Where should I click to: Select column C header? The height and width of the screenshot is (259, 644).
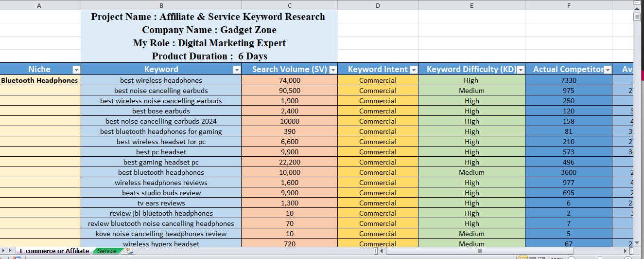click(289, 5)
